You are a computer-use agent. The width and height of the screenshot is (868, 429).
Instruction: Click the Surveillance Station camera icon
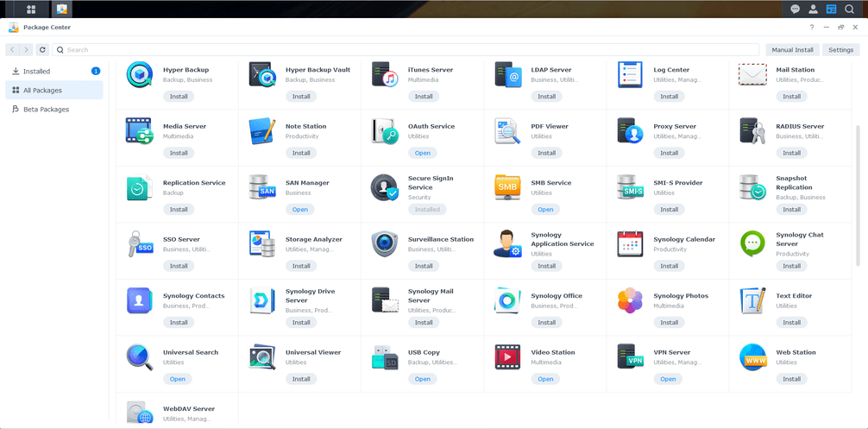point(385,244)
